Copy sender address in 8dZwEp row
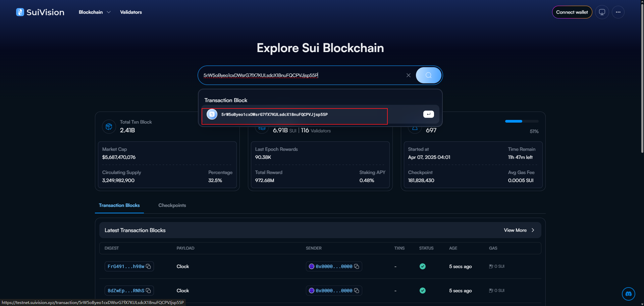Screen dimensions: 644x306 click(x=357, y=291)
